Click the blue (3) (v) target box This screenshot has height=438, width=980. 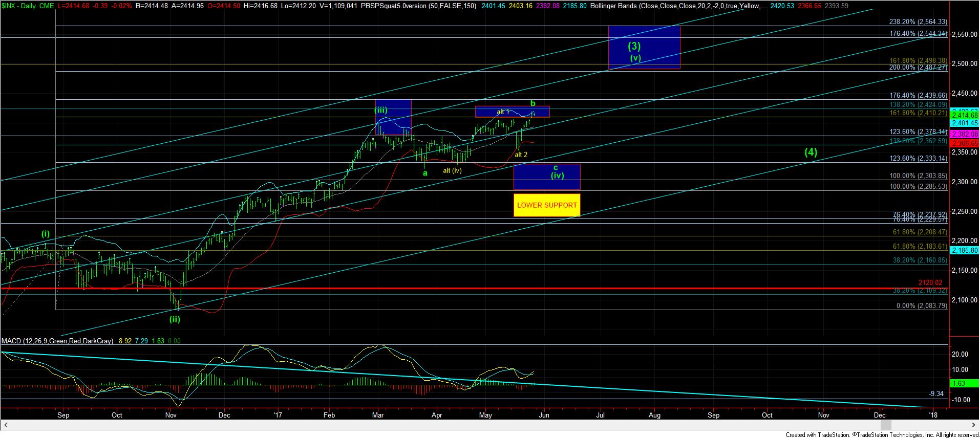point(644,47)
